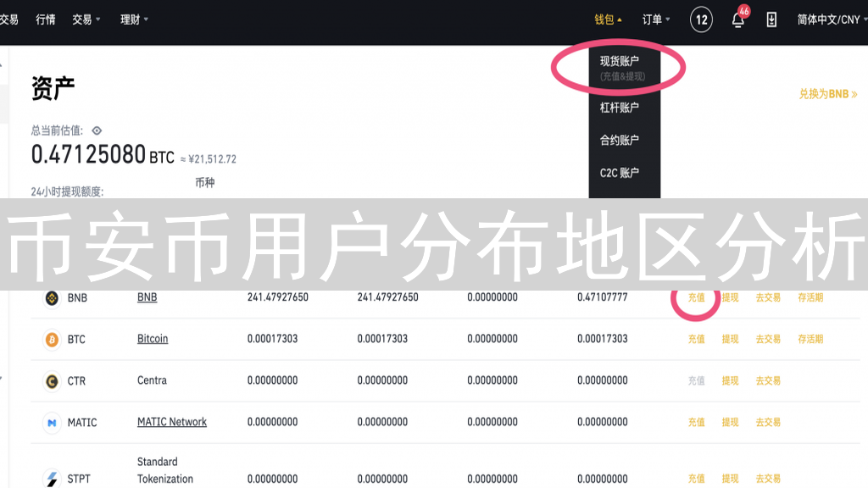
Task: Toggle balance visibility eye icon
Action: tap(97, 130)
